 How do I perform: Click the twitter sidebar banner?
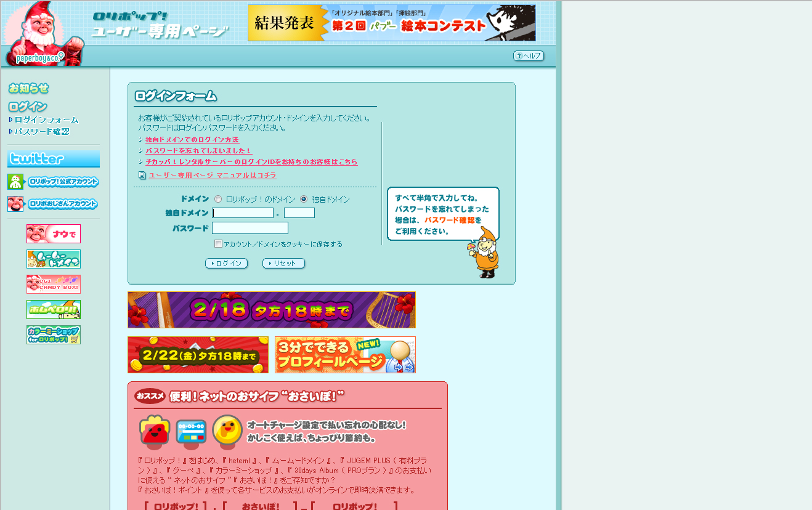coord(54,159)
